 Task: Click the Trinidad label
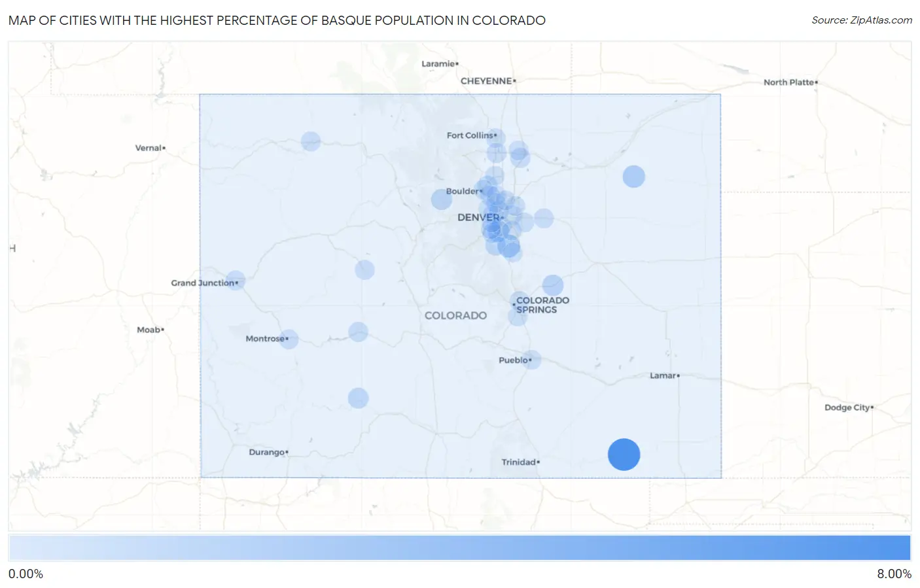click(518, 462)
